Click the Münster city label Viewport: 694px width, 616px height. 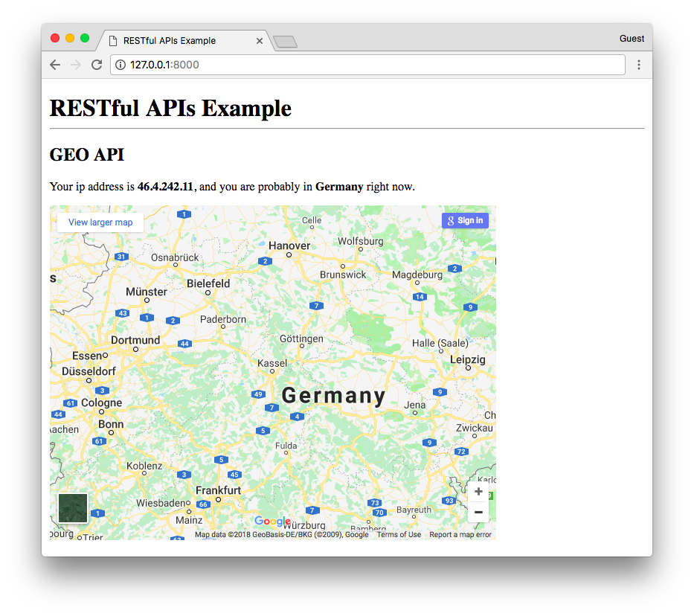coord(147,292)
